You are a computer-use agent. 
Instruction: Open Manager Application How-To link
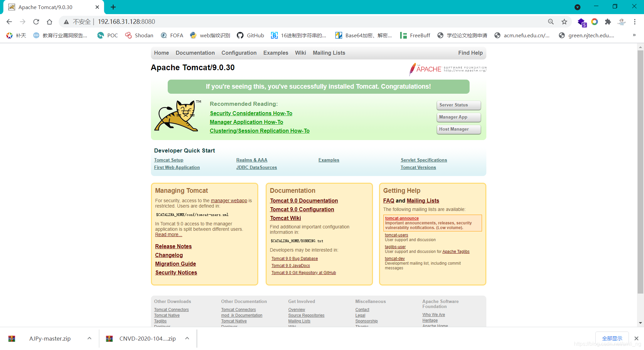(x=247, y=122)
